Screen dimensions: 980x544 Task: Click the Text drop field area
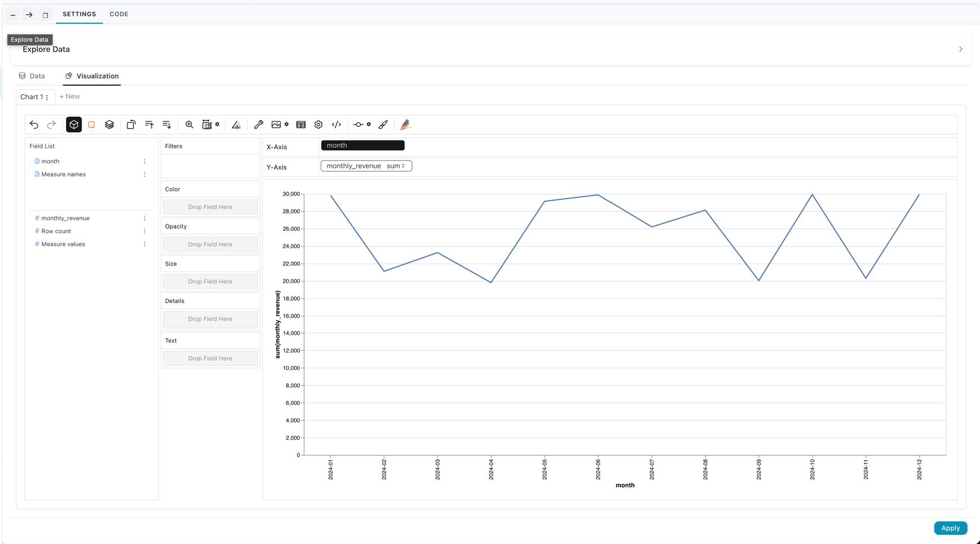point(210,358)
